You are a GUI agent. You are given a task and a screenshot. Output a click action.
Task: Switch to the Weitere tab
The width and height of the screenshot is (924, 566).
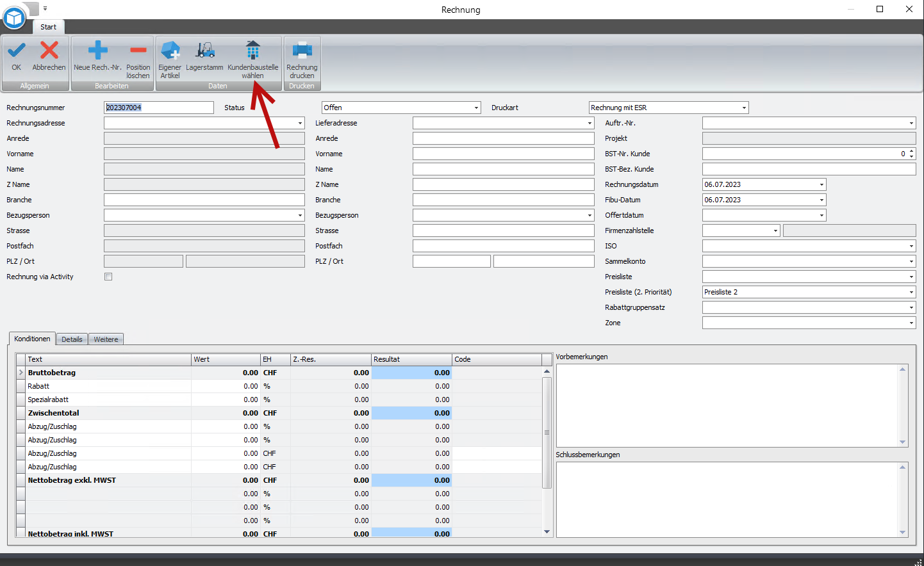(x=106, y=339)
